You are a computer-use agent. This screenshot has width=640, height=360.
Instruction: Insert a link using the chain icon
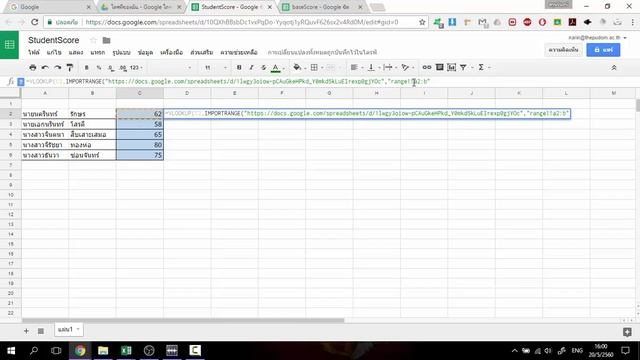[x=427, y=67]
